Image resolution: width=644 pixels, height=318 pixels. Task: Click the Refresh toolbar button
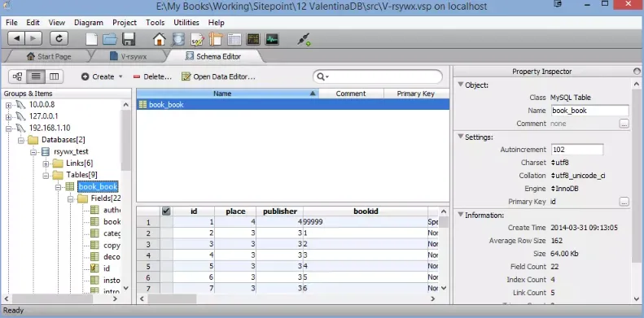pyautogui.click(x=59, y=38)
